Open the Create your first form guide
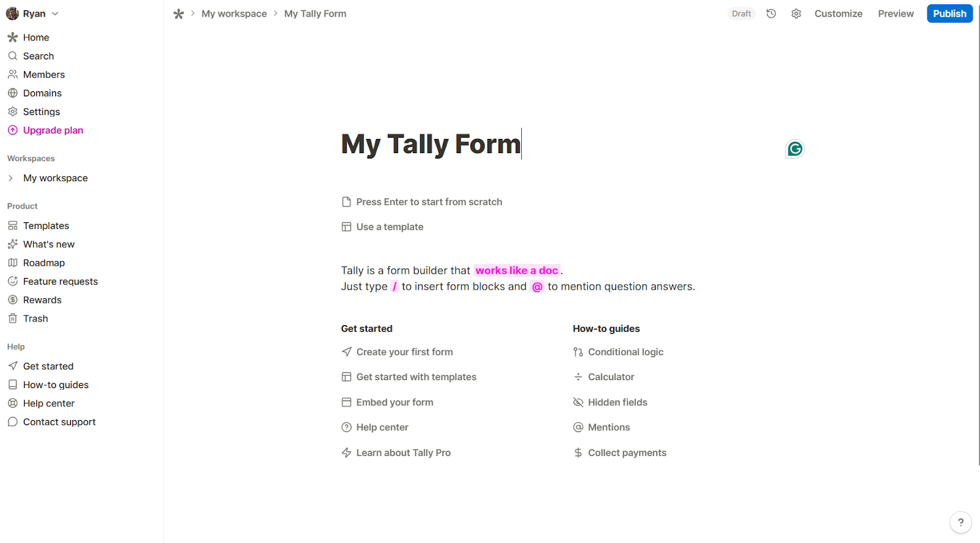The height and width of the screenshot is (543, 980). click(404, 351)
